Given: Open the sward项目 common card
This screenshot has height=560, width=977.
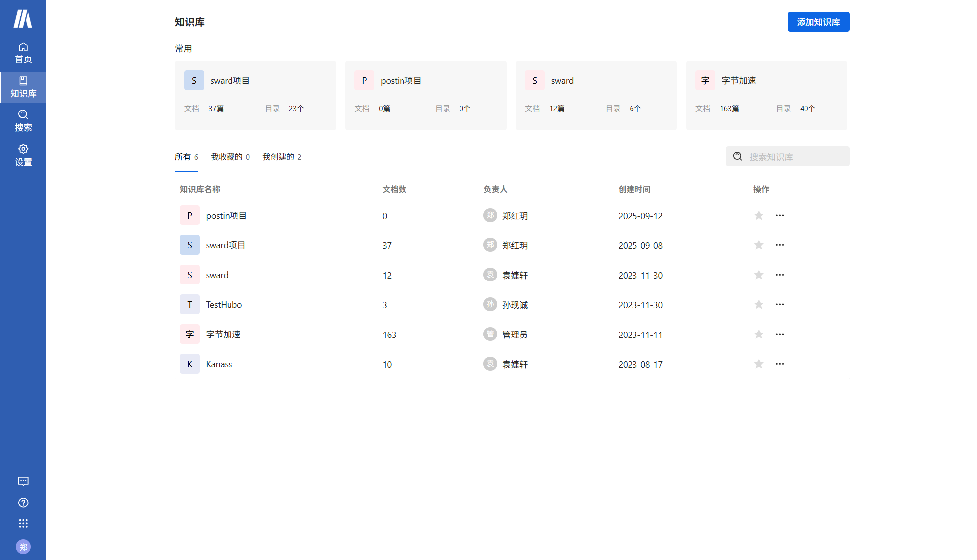Looking at the screenshot, I should 255,96.
